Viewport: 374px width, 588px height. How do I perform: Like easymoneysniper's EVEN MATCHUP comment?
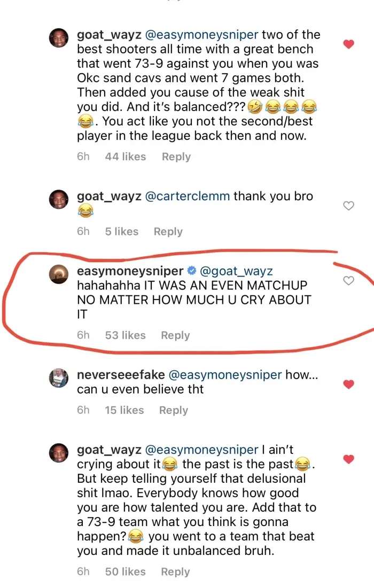348,280
